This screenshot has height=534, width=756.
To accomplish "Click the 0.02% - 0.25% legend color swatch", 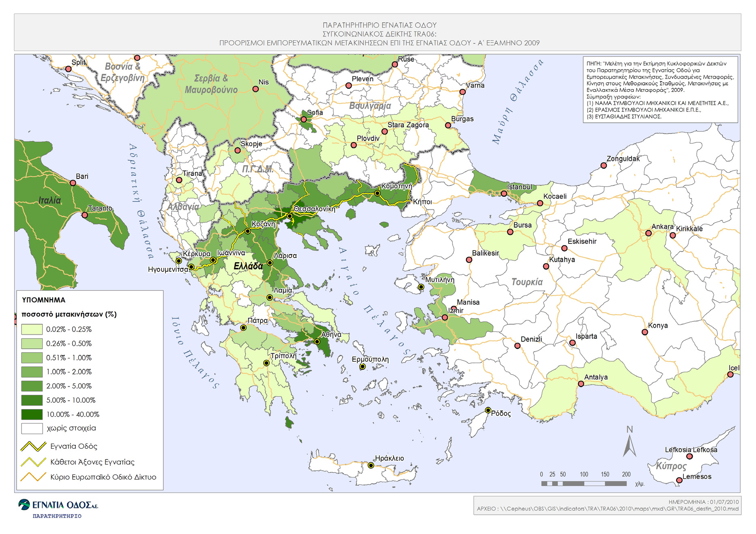I will pos(32,329).
